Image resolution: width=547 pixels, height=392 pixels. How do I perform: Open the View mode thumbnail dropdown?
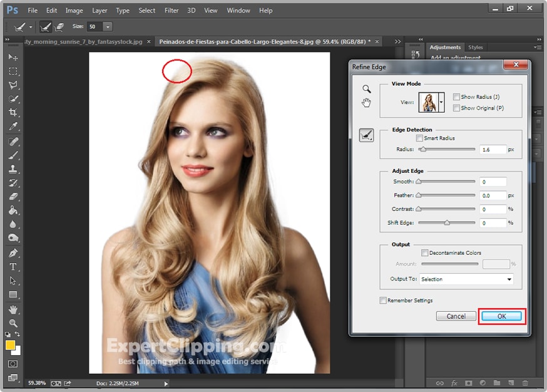(442, 102)
